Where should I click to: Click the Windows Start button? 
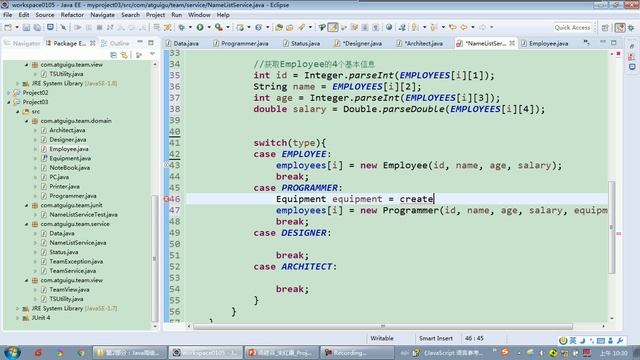[x=12, y=352]
